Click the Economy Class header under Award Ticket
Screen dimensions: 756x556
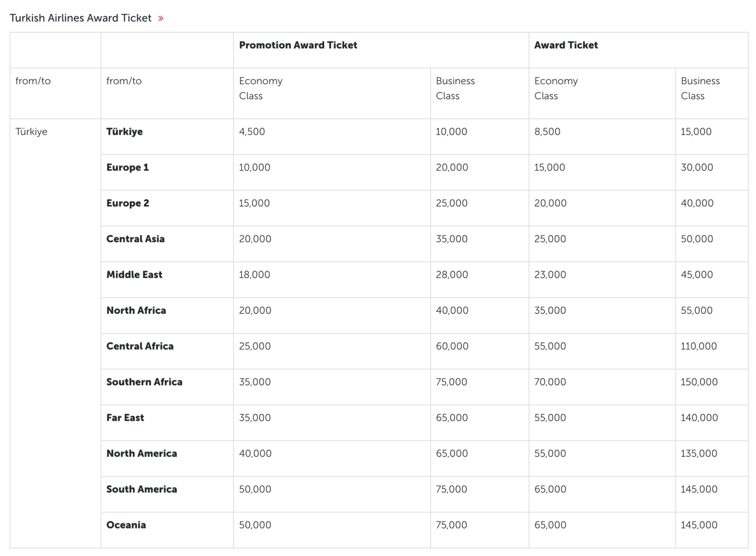click(556, 88)
